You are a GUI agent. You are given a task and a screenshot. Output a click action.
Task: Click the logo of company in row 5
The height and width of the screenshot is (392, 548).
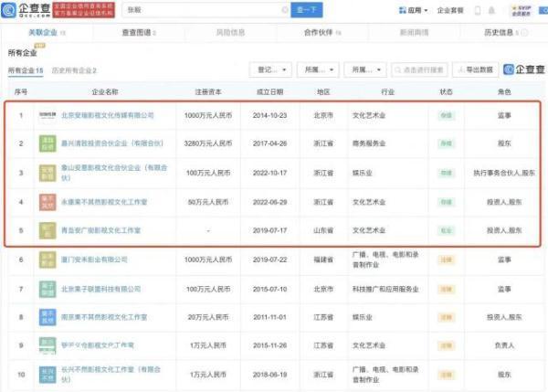pos(47,230)
